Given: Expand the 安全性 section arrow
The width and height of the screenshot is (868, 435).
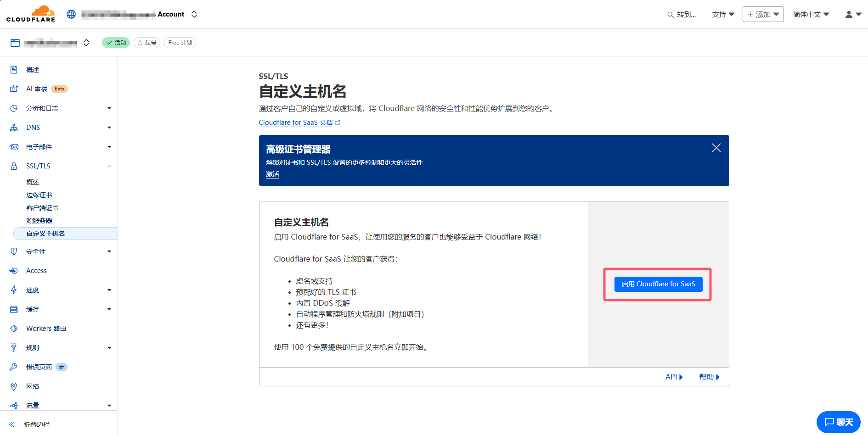Looking at the screenshot, I should [109, 251].
